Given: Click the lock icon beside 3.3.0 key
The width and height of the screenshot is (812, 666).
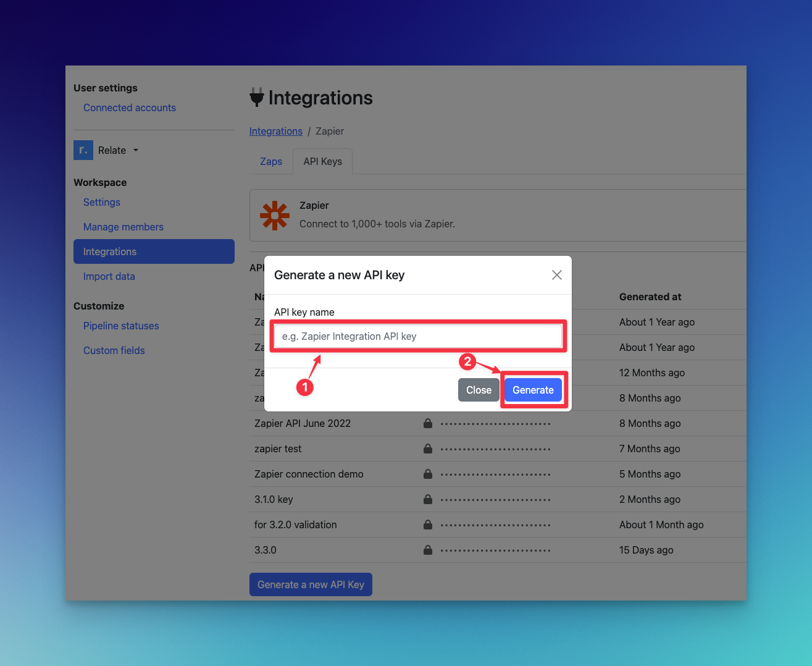Looking at the screenshot, I should click(x=428, y=550).
